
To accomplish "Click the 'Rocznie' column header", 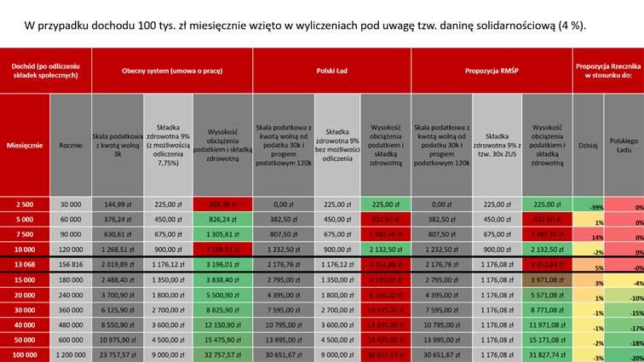I will pyautogui.click(x=70, y=145).
